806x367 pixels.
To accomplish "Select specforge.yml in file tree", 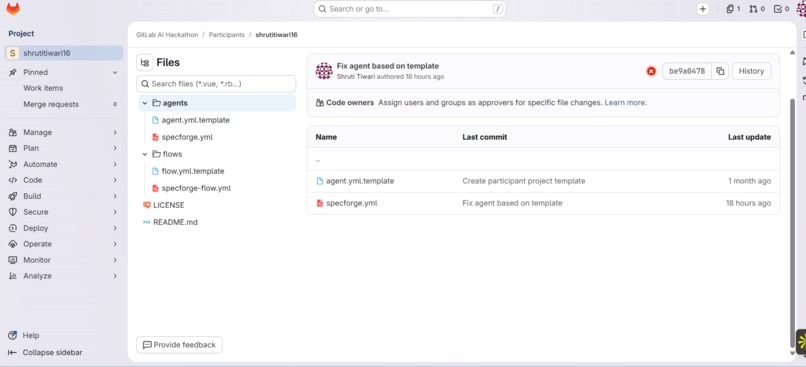I will coord(187,137).
